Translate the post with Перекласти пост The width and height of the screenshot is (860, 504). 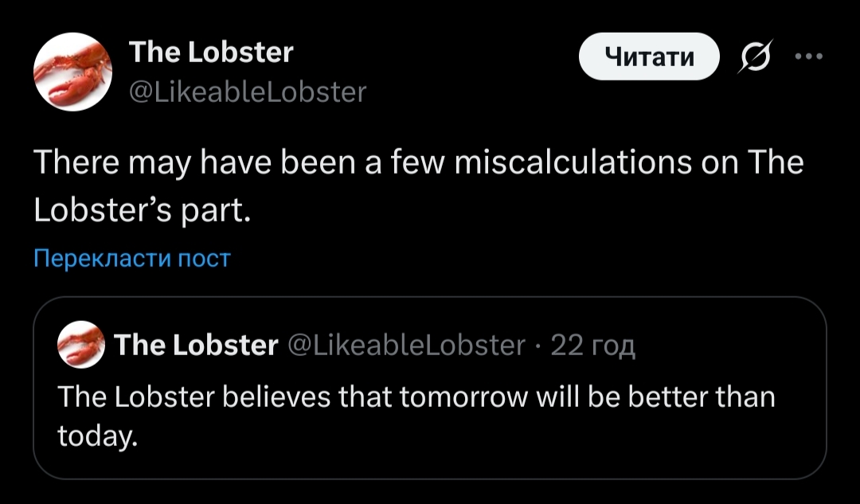[x=131, y=259]
